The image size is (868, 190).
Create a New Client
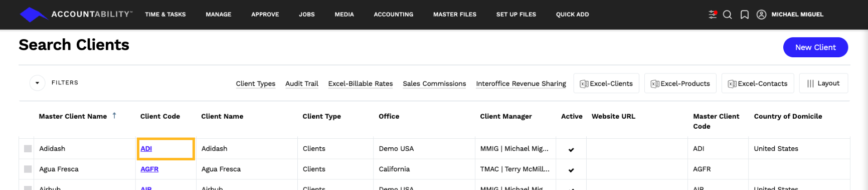pyautogui.click(x=815, y=47)
